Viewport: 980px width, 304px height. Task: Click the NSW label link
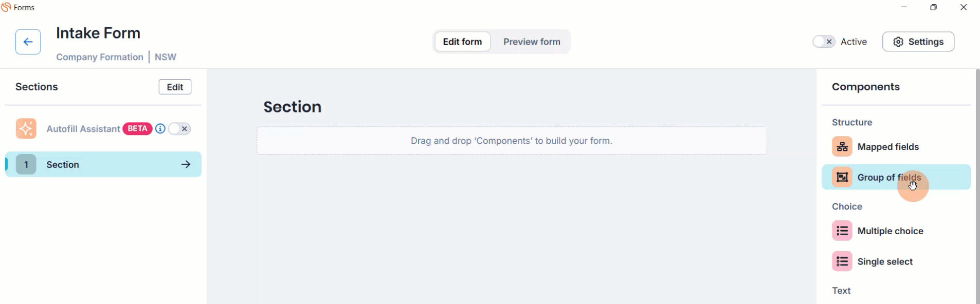coord(166,57)
